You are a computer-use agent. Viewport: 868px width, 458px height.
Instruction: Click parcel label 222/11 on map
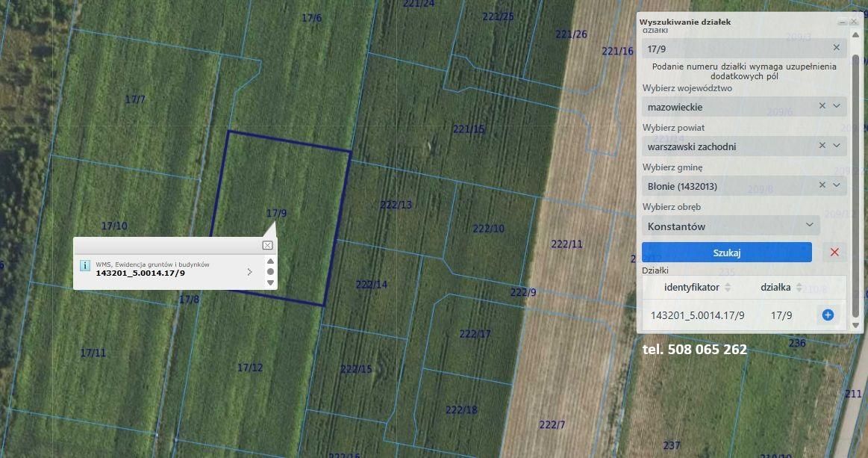(x=567, y=244)
